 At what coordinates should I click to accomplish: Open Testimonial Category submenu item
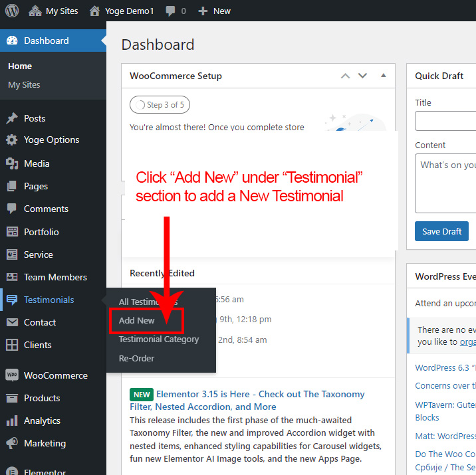pyautogui.click(x=159, y=339)
